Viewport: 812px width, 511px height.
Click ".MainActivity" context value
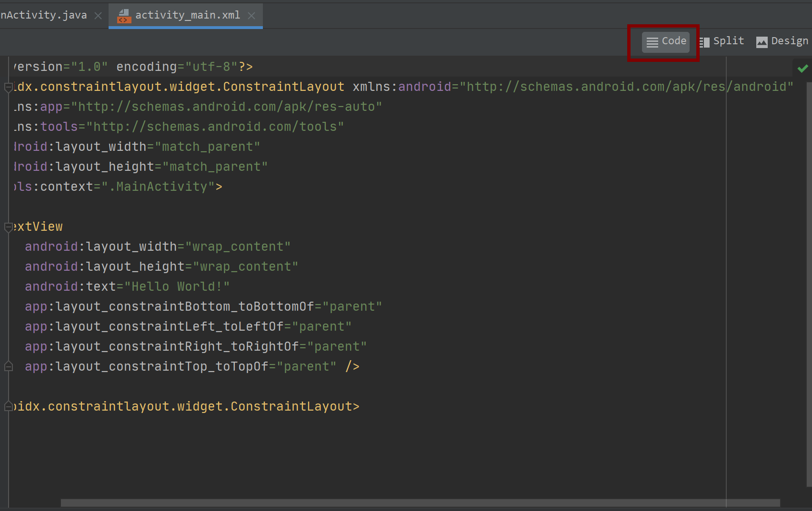click(158, 187)
